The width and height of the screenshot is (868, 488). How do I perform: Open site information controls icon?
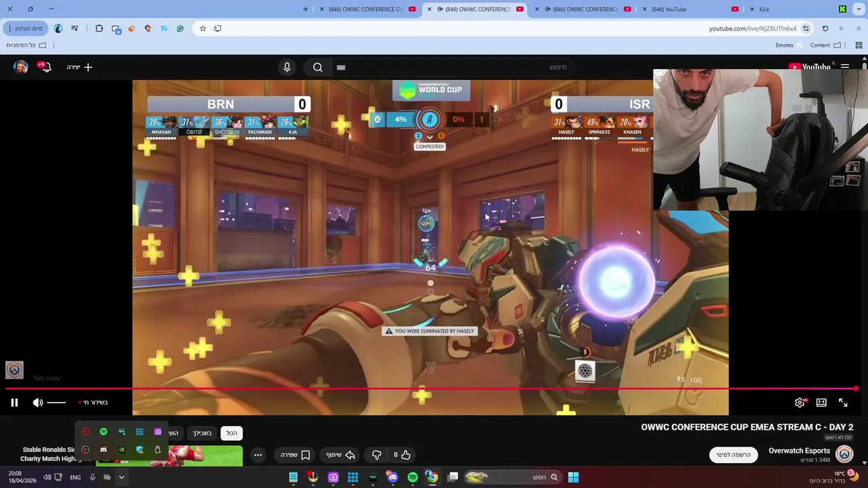click(x=806, y=28)
